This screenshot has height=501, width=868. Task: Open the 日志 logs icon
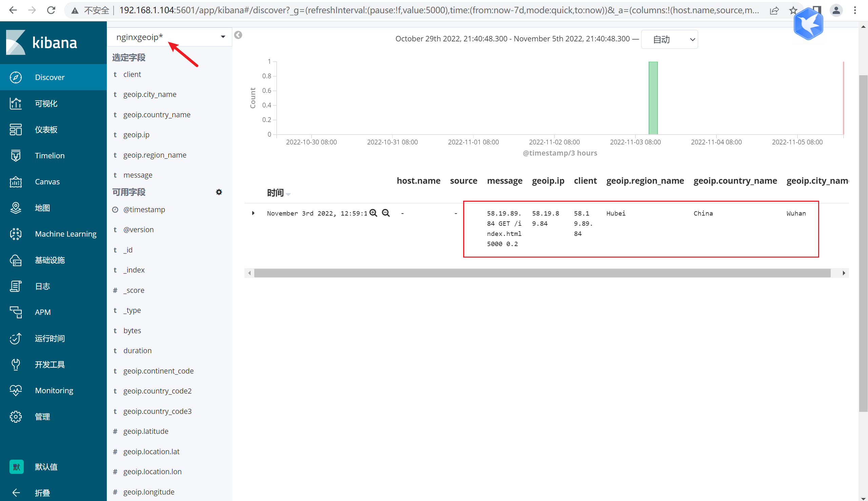click(16, 286)
